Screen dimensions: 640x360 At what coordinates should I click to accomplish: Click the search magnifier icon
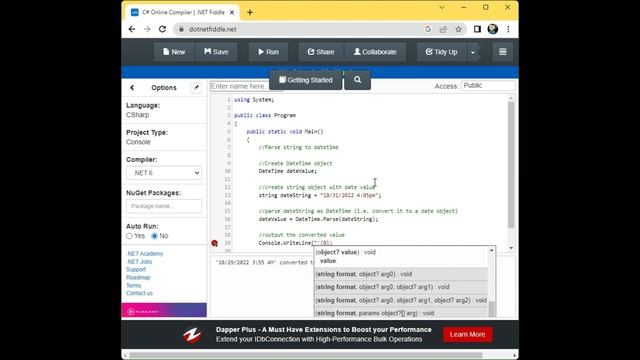point(358,80)
